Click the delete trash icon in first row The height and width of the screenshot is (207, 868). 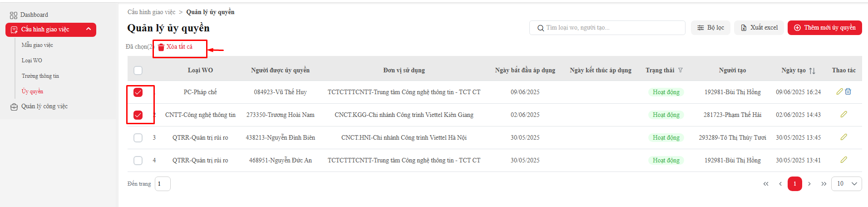[848, 91]
